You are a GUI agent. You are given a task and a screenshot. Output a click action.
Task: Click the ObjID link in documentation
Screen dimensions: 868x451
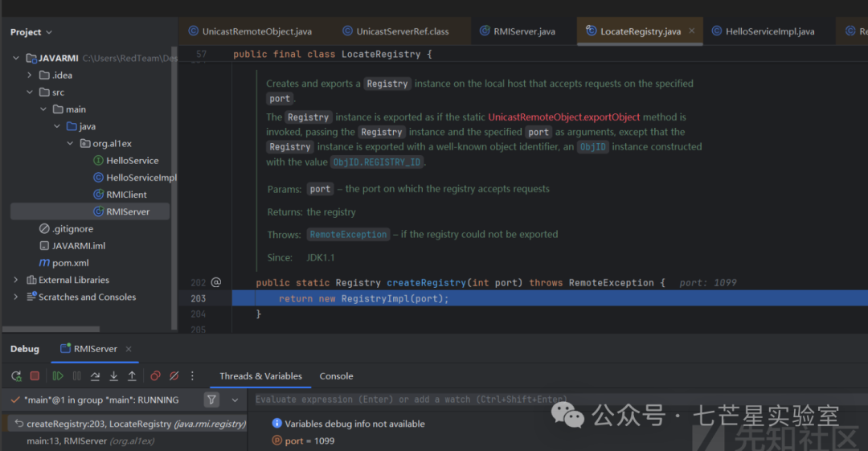click(x=592, y=147)
